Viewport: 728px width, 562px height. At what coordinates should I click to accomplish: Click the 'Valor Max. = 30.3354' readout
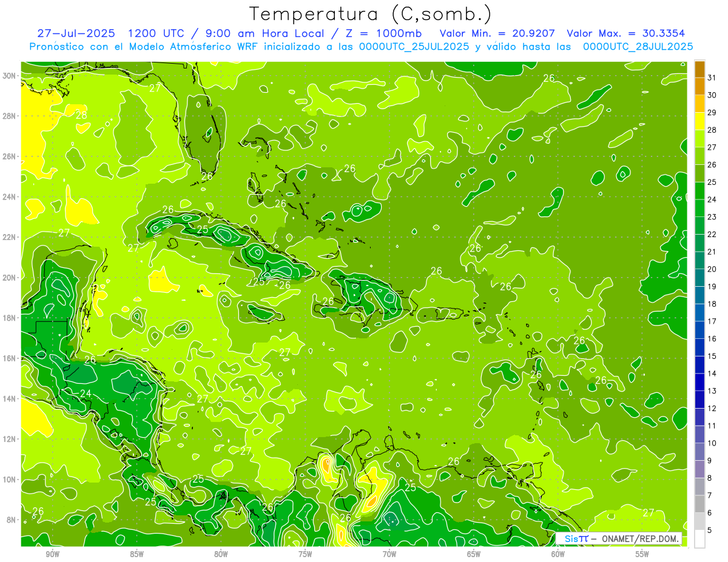click(x=627, y=33)
